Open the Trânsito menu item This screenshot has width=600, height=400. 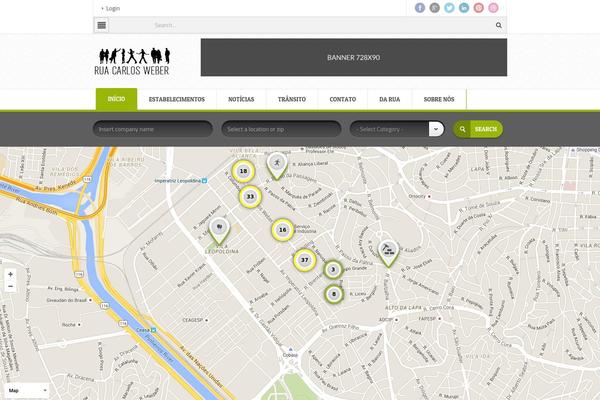[292, 100]
